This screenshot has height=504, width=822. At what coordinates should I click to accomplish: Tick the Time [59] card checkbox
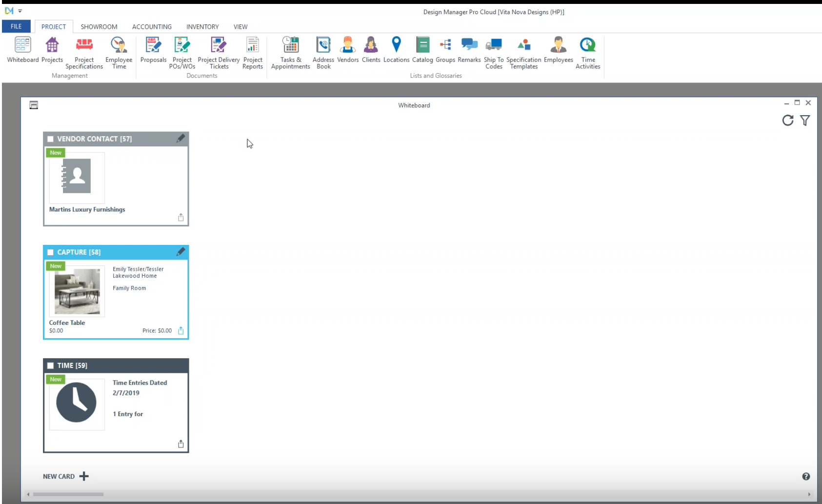[x=50, y=365]
